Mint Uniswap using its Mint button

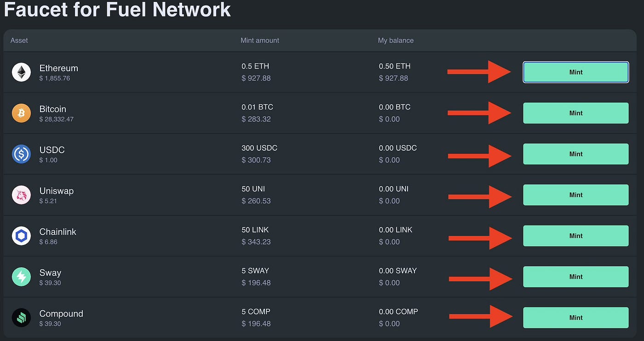pyautogui.click(x=576, y=195)
